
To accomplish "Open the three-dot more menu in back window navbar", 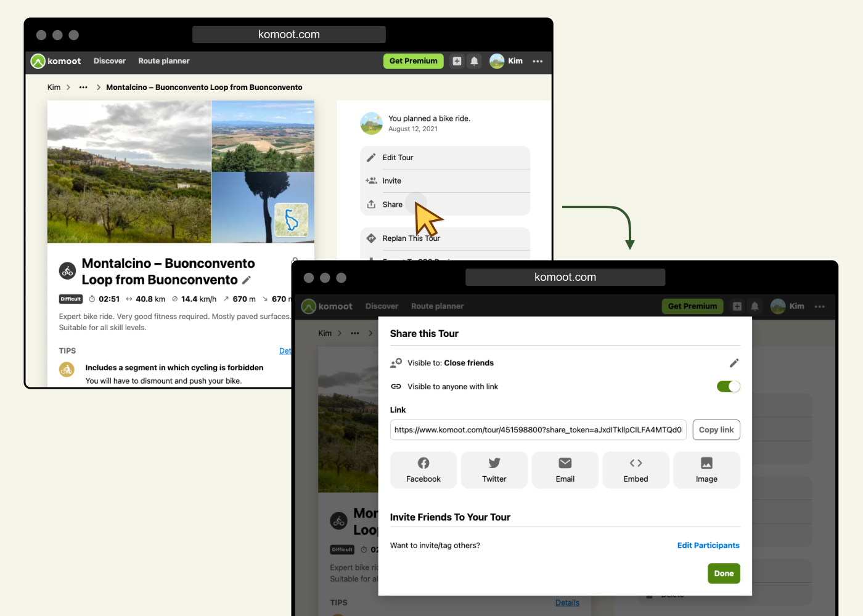I will point(538,62).
